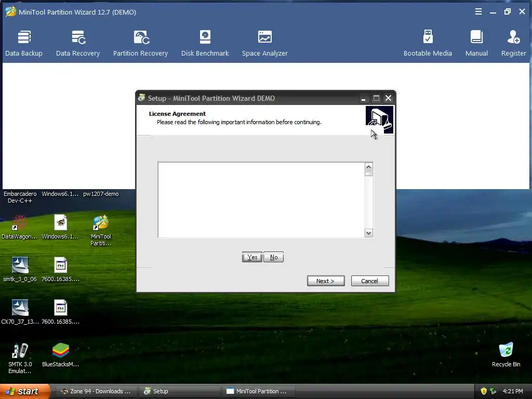Select the pw1207-demo desktop item
Screen dimensions: 532x399
101,194
